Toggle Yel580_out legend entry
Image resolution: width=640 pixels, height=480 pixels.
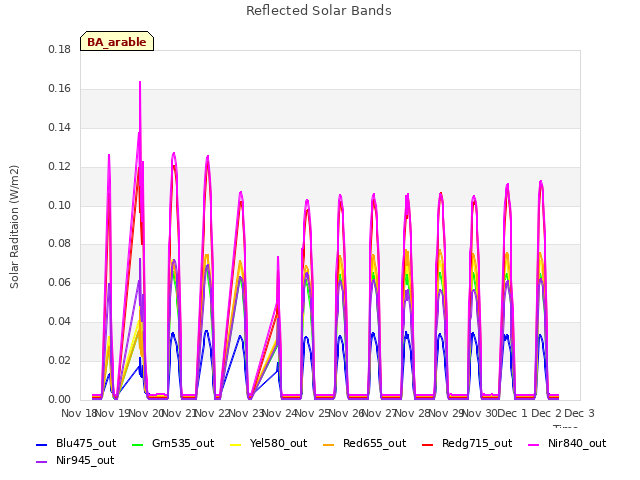pyautogui.click(x=269, y=444)
